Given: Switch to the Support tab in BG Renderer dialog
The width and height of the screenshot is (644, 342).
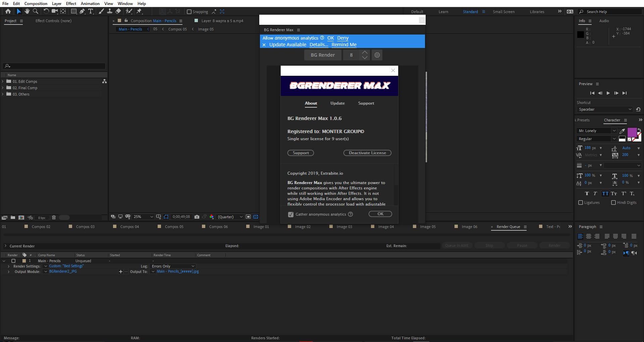Looking at the screenshot, I should point(366,103).
